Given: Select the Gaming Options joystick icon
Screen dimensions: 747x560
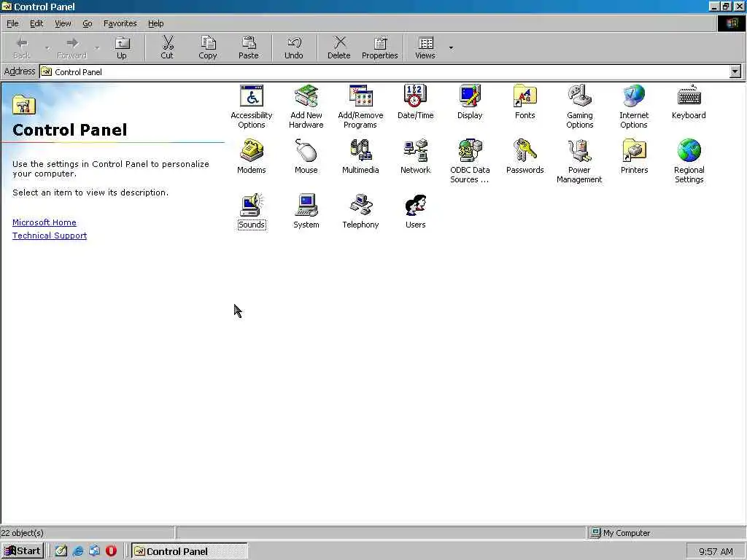Looking at the screenshot, I should [x=580, y=96].
